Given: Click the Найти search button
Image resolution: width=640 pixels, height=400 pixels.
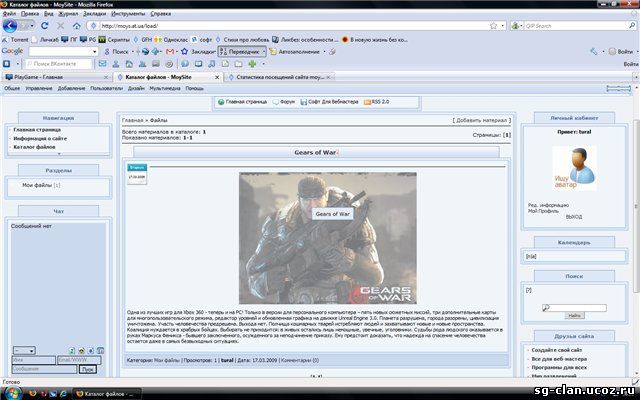Looking at the screenshot, I should tap(574, 316).
